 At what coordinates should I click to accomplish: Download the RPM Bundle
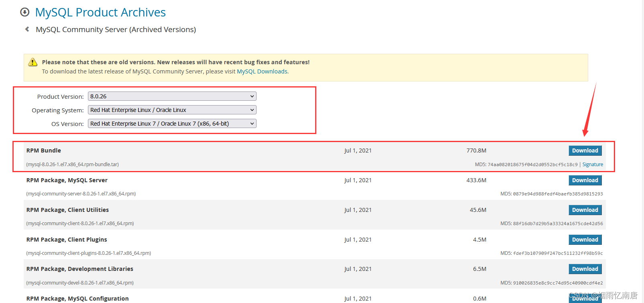point(585,150)
